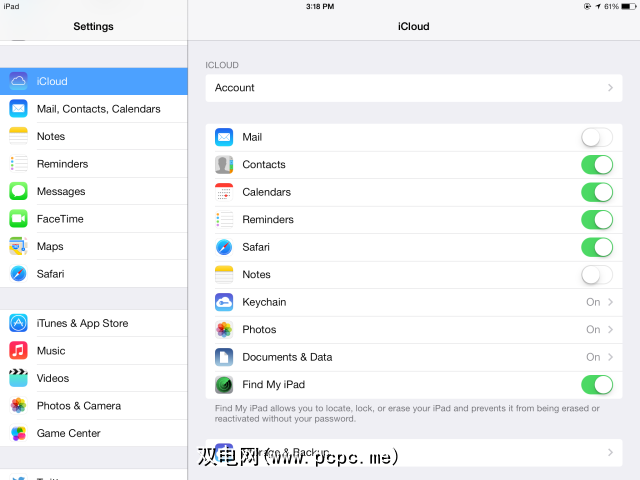
Task: Tap the Game Center bubbles icon
Action: coord(18,433)
